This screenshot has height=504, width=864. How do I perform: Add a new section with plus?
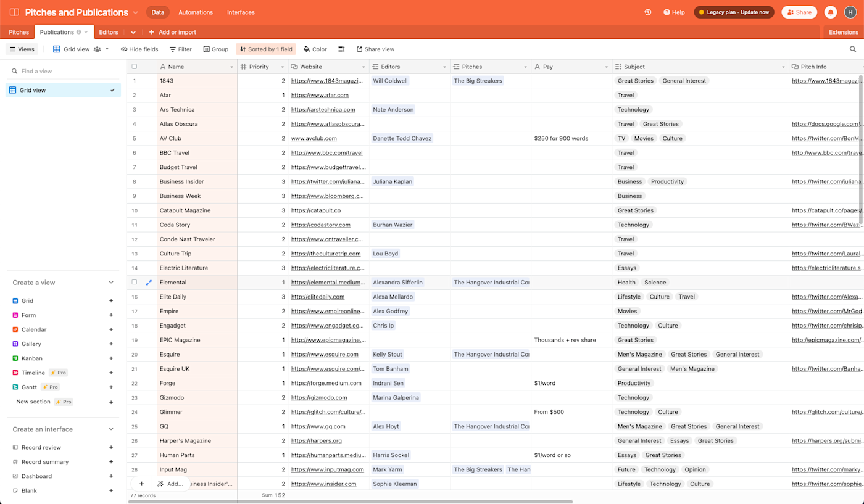coord(111,402)
